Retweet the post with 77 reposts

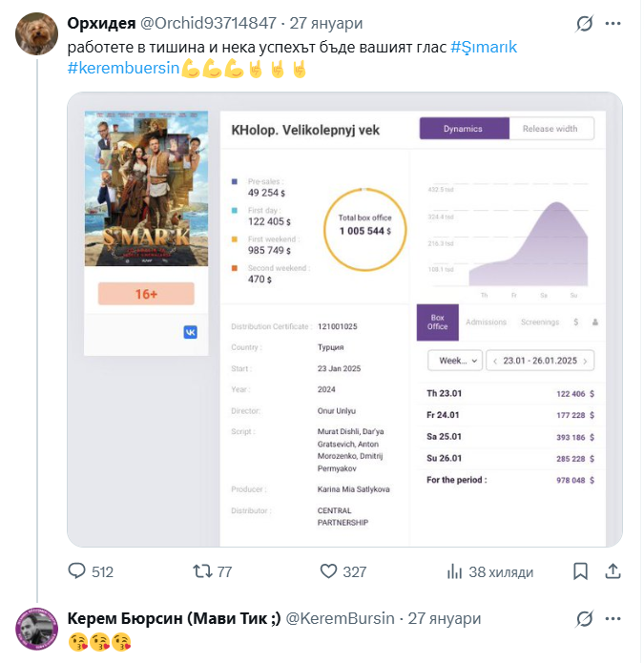click(x=202, y=571)
